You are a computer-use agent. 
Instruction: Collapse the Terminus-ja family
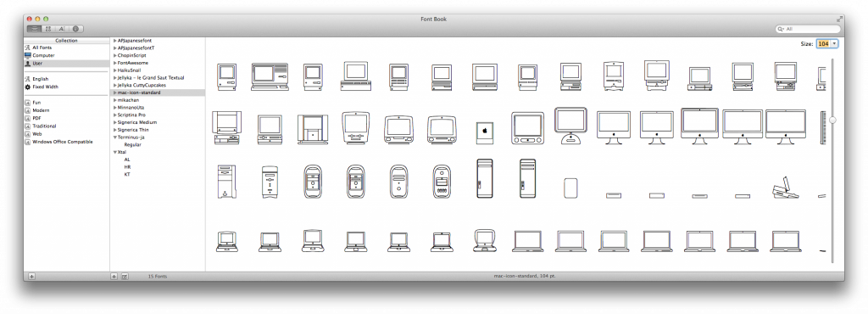115,137
